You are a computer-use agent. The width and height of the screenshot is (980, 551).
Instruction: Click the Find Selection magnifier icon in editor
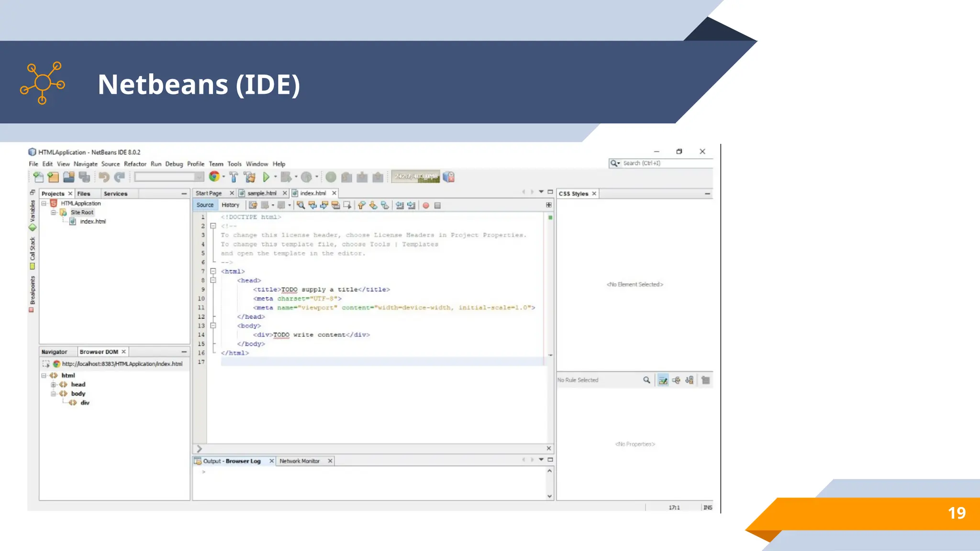[x=301, y=205]
